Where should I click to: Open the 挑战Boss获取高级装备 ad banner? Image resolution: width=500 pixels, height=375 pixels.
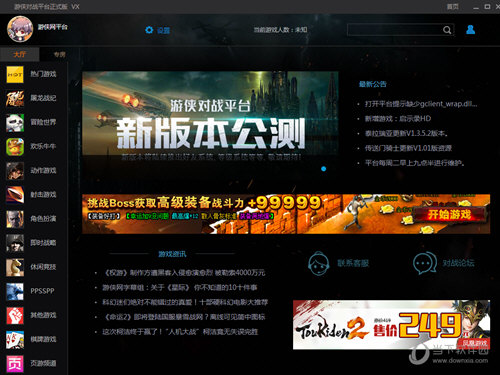286,214
